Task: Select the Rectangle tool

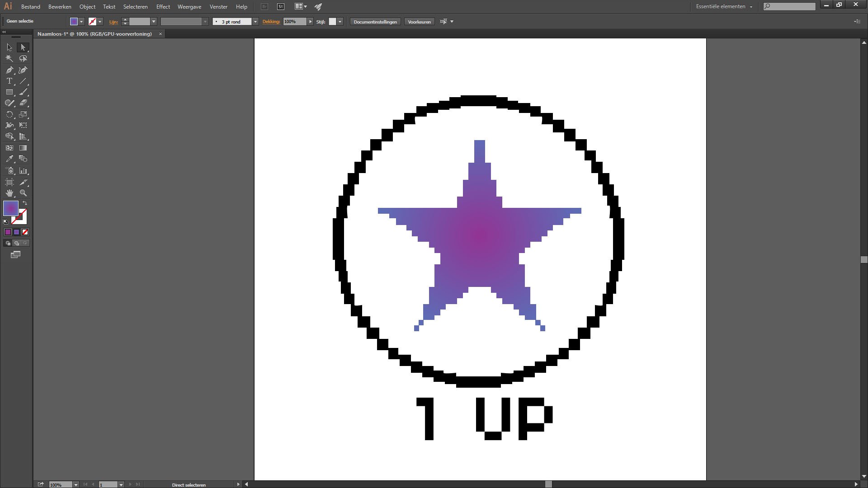Action: [9, 92]
